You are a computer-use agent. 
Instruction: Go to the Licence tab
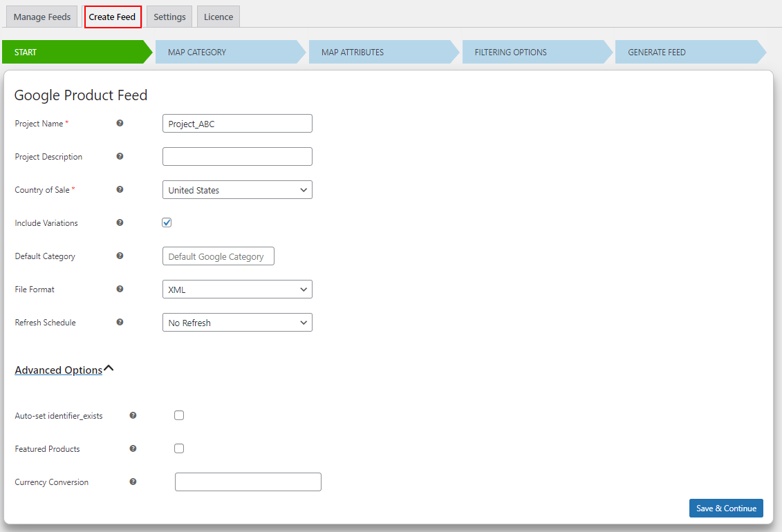[x=218, y=17]
